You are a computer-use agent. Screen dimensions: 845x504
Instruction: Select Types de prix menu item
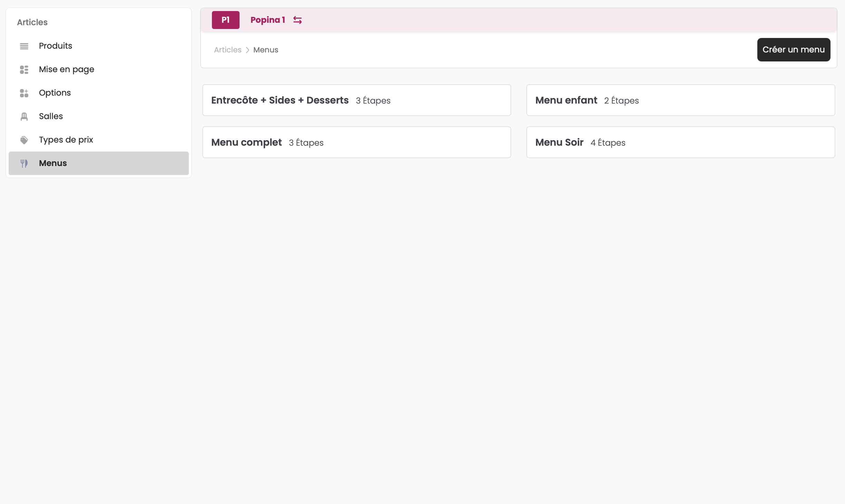coord(66,140)
